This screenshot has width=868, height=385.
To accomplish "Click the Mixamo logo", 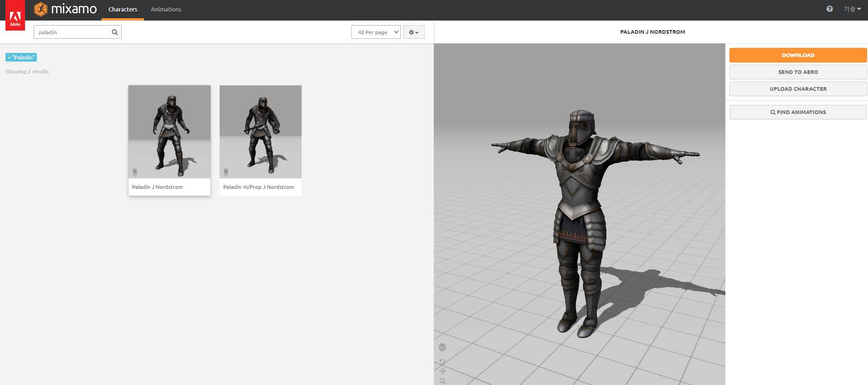I will tap(66, 9).
